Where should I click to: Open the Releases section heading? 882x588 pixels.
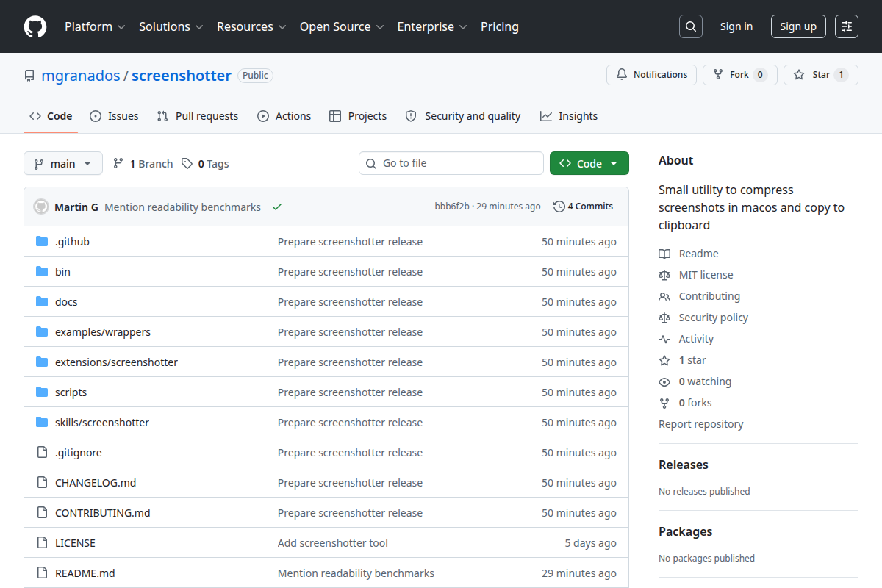point(684,465)
